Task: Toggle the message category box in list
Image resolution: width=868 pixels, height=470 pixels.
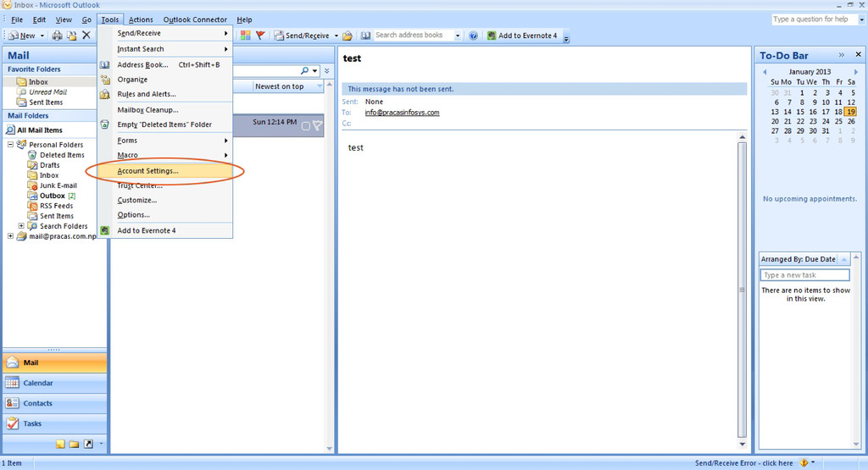Action: coord(305,126)
